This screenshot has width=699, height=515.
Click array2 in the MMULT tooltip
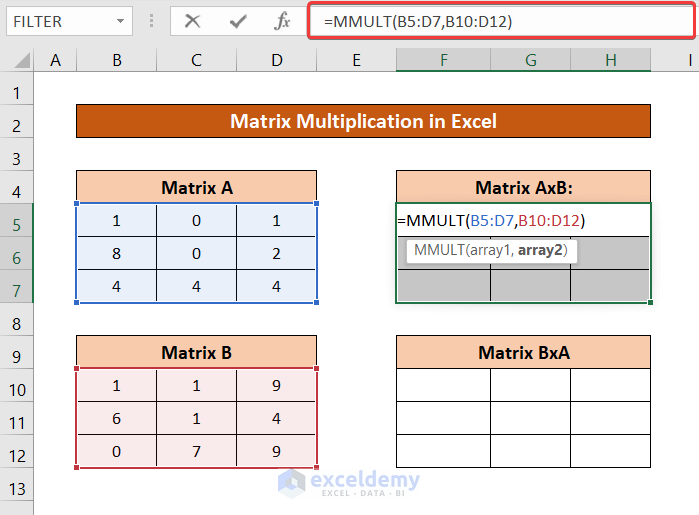[x=540, y=250]
